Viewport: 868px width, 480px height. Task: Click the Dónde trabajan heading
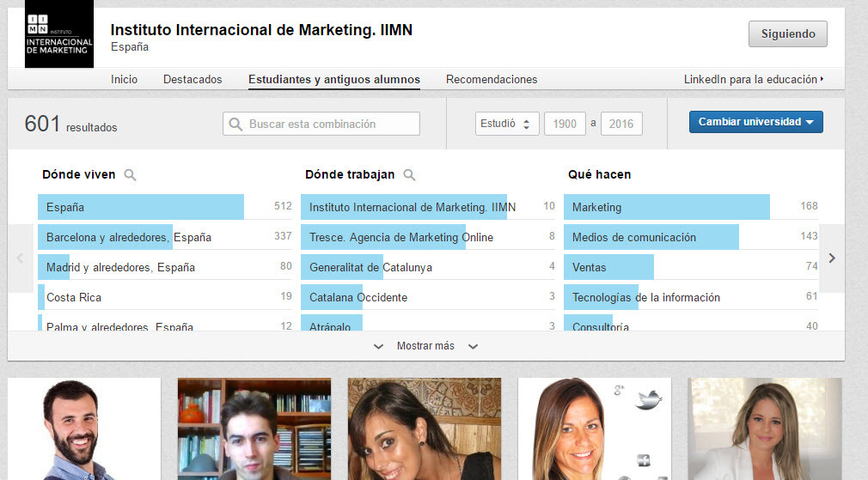click(350, 175)
